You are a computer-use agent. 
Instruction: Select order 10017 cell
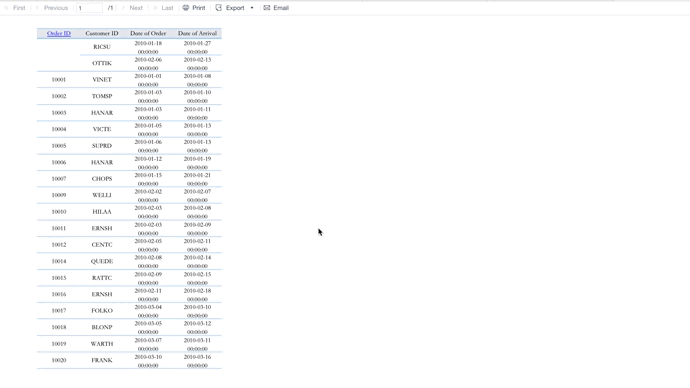[59, 311]
